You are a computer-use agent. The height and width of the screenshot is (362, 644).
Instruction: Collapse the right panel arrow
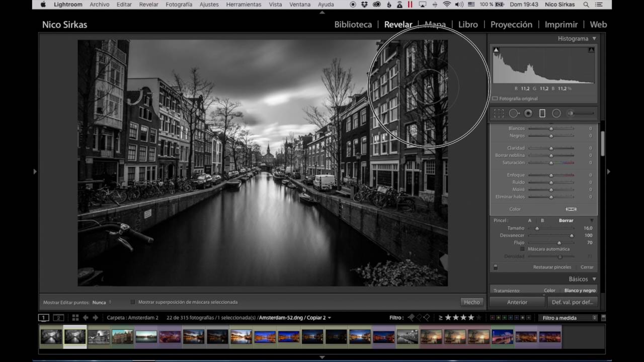click(609, 171)
